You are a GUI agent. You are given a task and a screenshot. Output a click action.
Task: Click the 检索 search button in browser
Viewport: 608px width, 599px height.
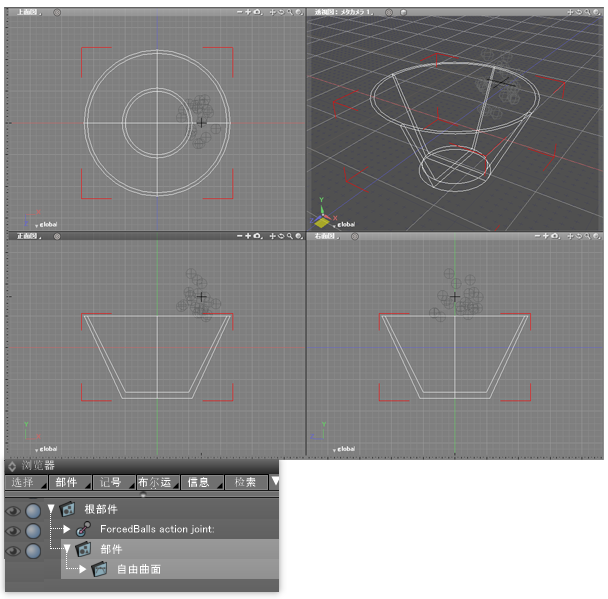(x=246, y=482)
